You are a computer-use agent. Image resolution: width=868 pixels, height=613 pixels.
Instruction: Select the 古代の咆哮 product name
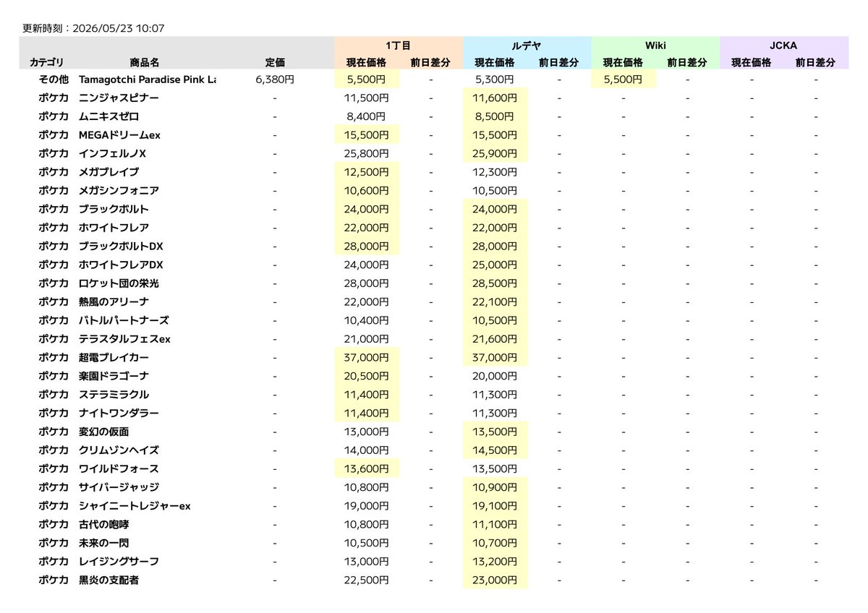[x=103, y=525]
